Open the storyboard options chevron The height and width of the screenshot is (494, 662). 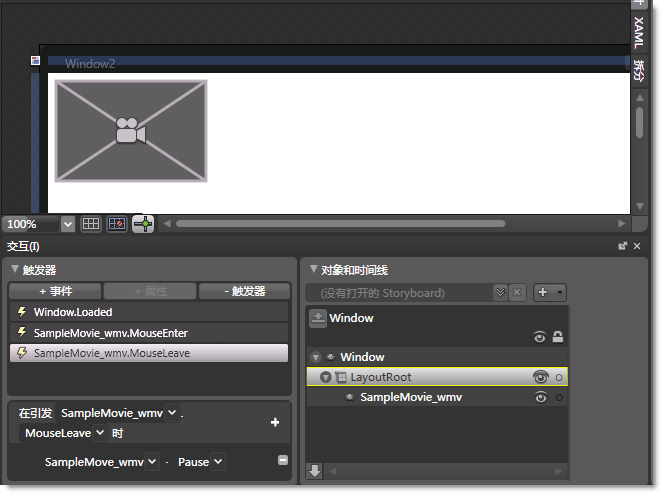click(x=500, y=292)
